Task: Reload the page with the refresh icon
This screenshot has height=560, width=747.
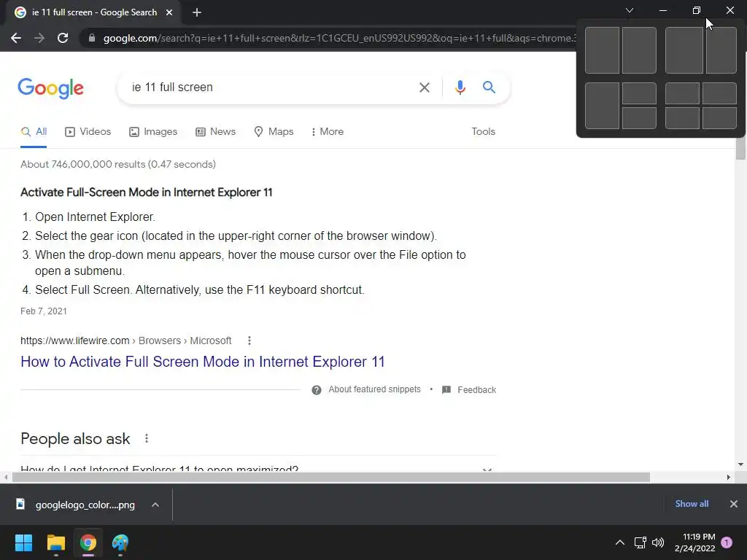Action: (x=63, y=38)
